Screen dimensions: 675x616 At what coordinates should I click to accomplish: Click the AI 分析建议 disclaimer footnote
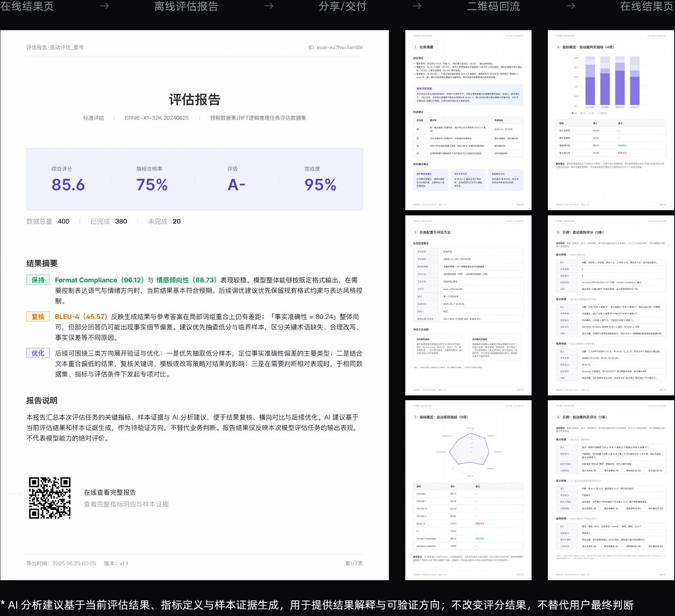pos(317,605)
